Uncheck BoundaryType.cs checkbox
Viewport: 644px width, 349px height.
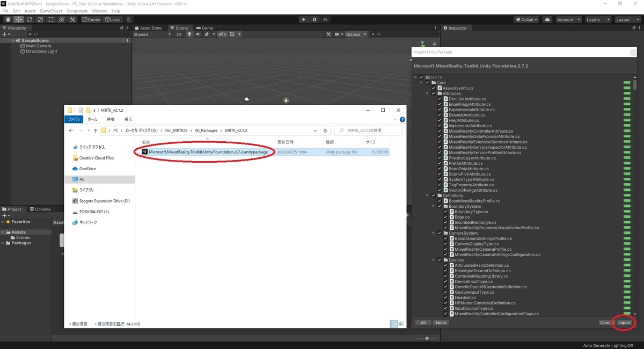click(x=445, y=212)
